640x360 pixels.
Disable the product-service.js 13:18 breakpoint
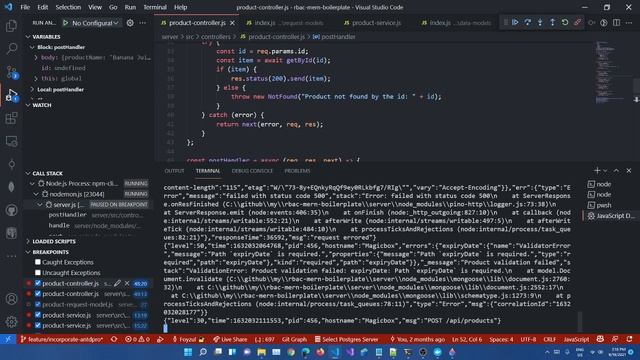[x=38, y=315]
